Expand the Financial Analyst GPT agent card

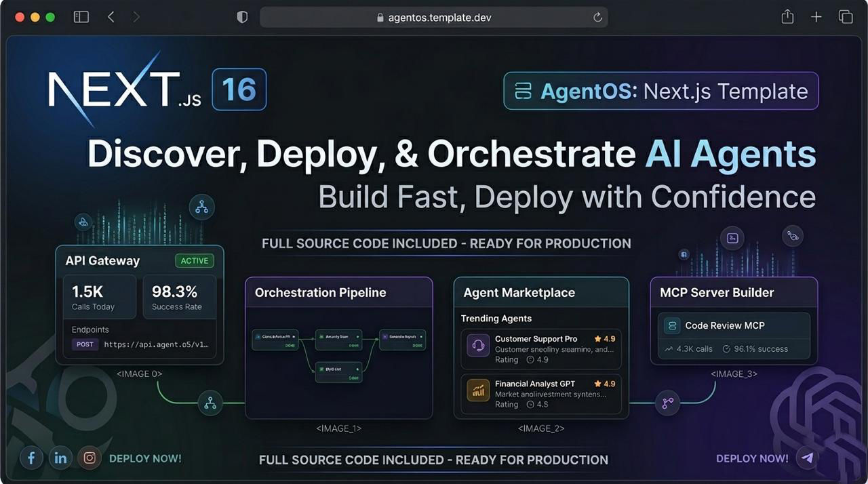[541, 393]
